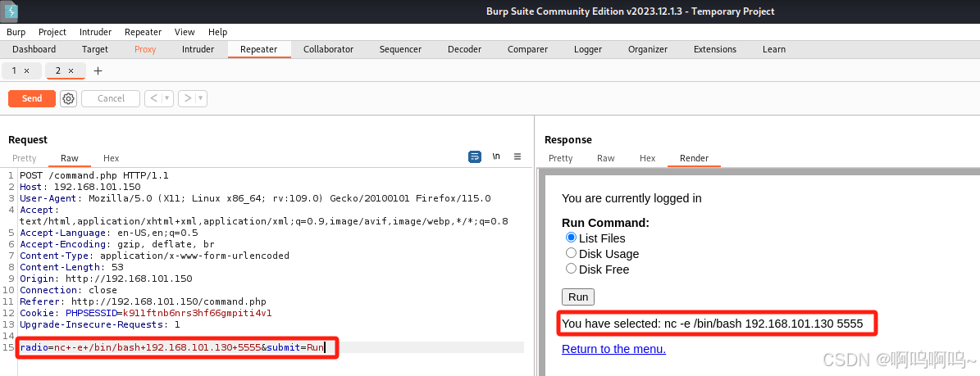Screen dimensions: 980x376
Task: Go forward to next request arrow
Action: (187, 98)
